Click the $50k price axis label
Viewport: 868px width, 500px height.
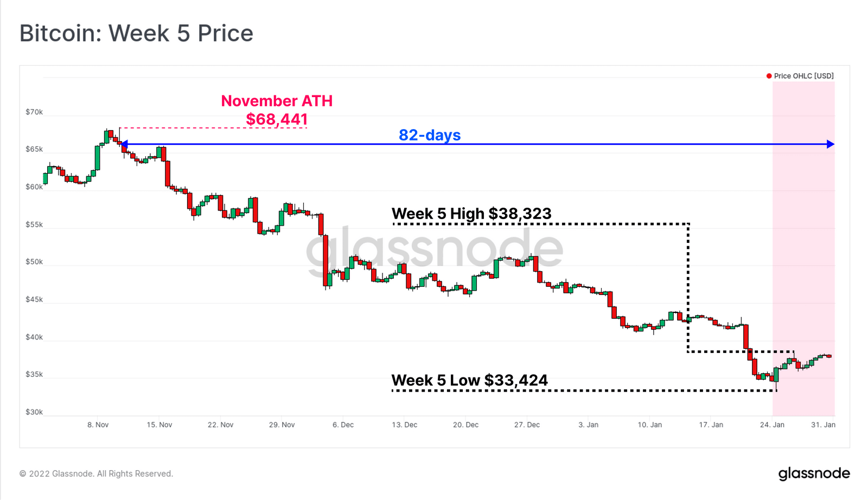tap(34, 262)
